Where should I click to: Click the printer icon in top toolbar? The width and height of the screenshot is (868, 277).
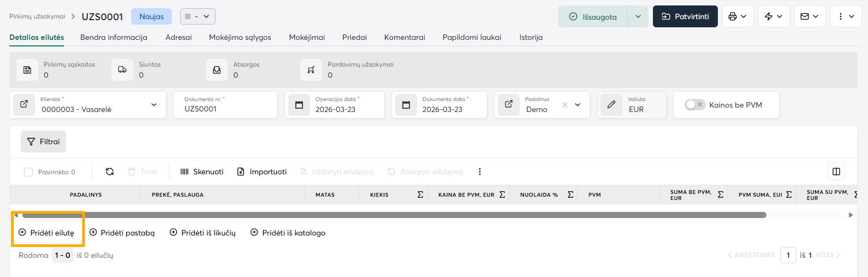(x=733, y=16)
